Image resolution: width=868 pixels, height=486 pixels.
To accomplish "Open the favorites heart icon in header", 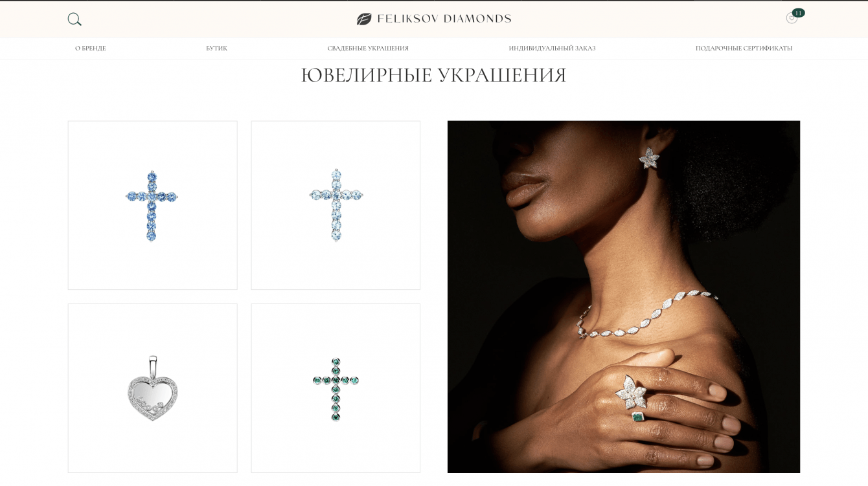I will (x=792, y=19).
